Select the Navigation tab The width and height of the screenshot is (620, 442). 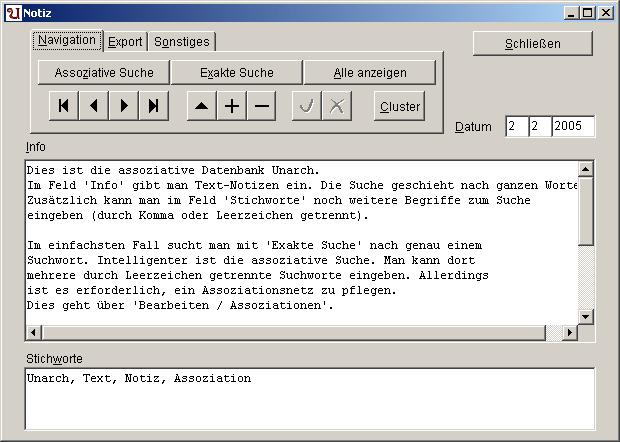pyautogui.click(x=67, y=40)
